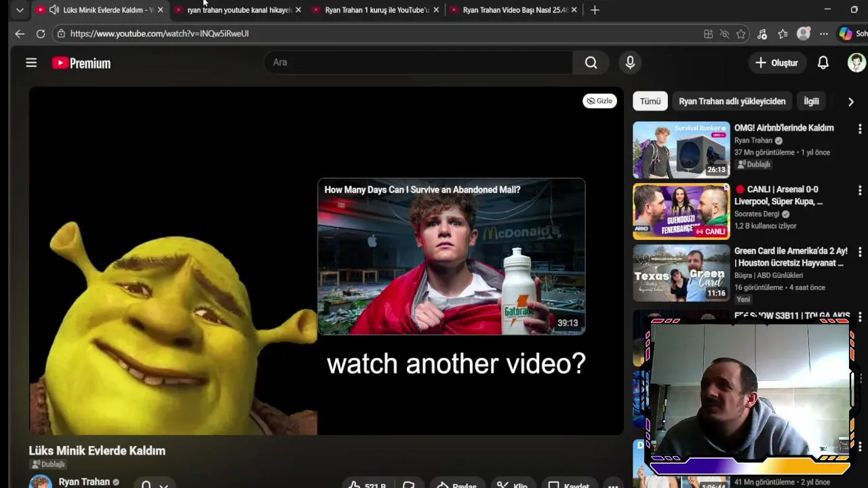The image size is (868, 488).
Task: Open a new browser tab
Action: (x=595, y=10)
